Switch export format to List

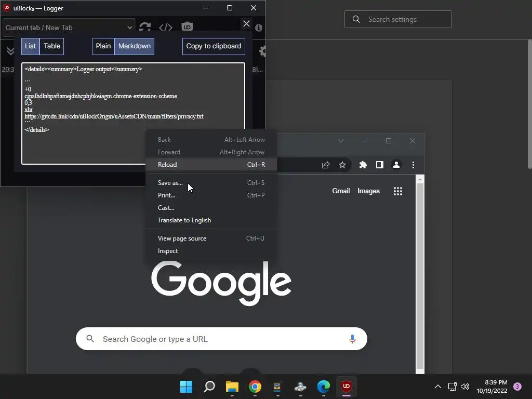click(31, 46)
